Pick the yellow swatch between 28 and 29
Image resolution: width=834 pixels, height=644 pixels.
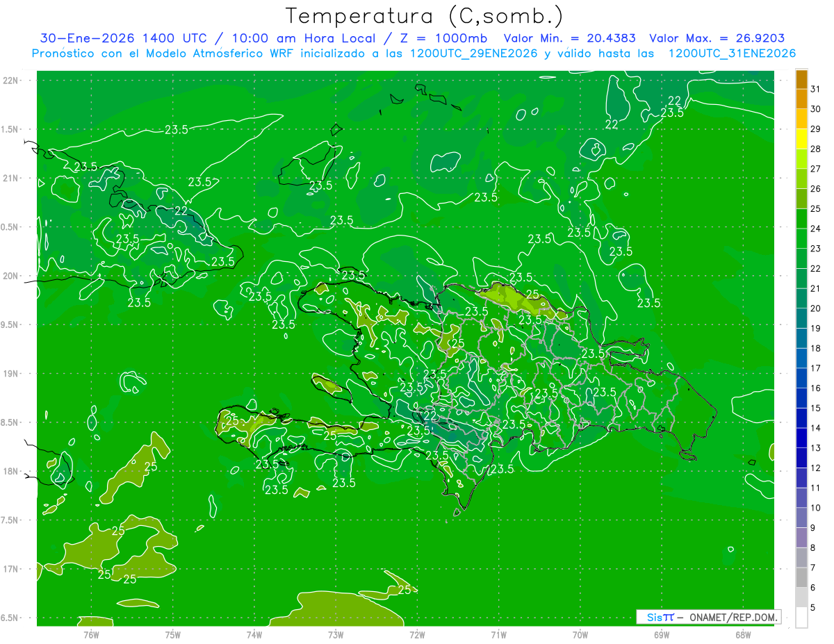(x=801, y=139)
